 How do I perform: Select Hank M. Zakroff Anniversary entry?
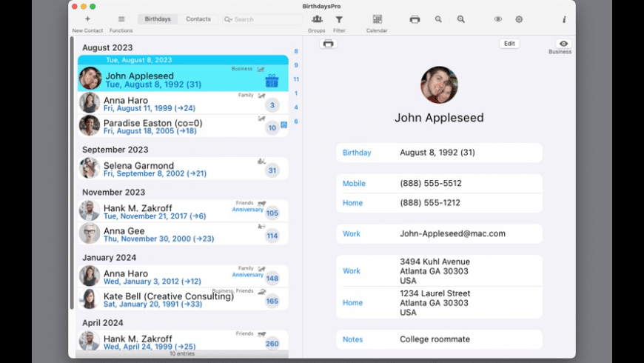183,211
